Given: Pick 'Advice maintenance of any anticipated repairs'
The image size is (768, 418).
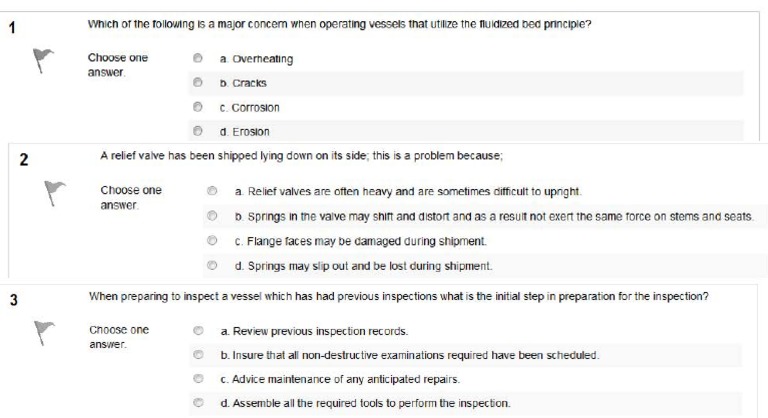Looking at the screenshot, I should [198, 379].
